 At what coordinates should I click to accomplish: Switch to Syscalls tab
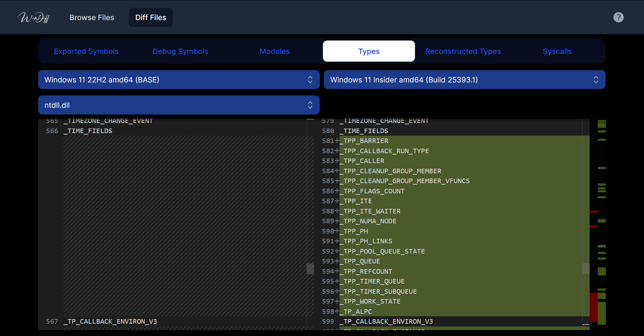click(557, 51)
